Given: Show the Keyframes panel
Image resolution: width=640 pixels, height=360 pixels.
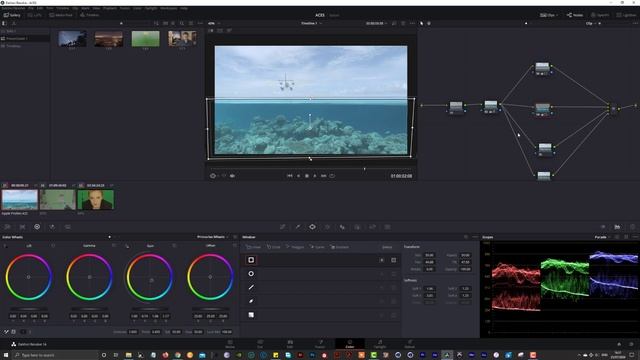Looking at the screenshot, I should [x=602, y=227].
